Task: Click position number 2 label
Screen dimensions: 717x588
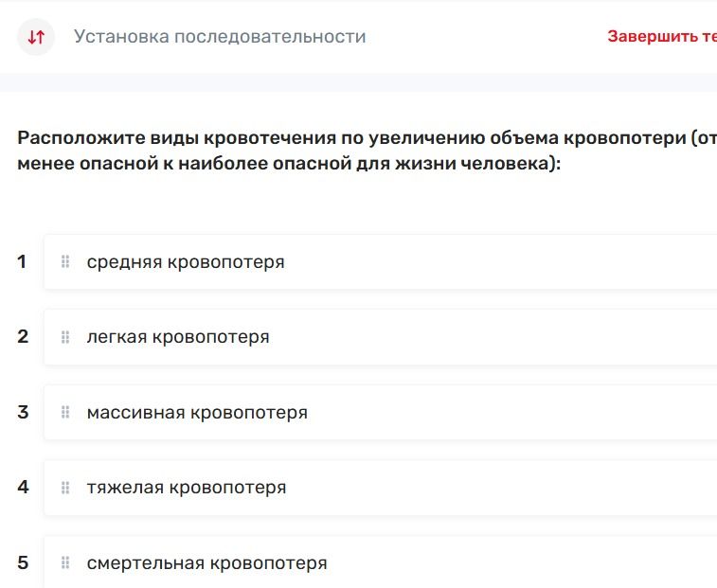Action: click(x=23, y=336)
